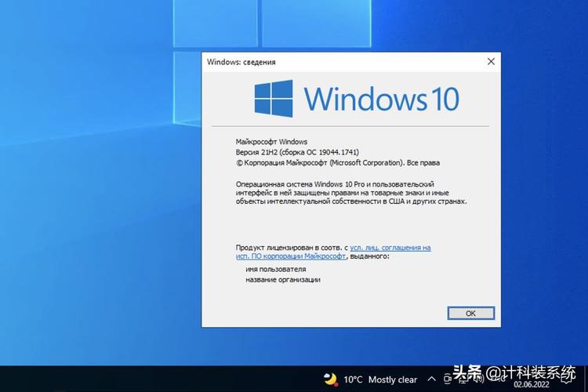The width and height of the screenshot is (588, 392).
Task: Open the Microsoft license terms link
Action: click(333, 252)
